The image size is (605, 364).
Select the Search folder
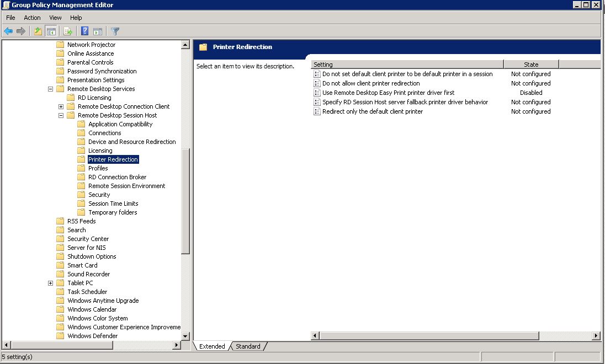point(76,230)
